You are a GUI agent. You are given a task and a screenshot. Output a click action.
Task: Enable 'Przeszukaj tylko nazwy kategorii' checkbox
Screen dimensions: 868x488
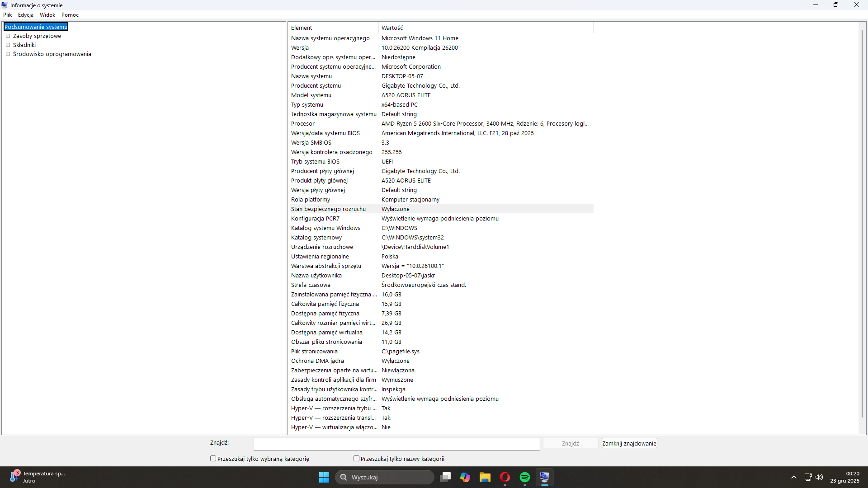point(356,459)
